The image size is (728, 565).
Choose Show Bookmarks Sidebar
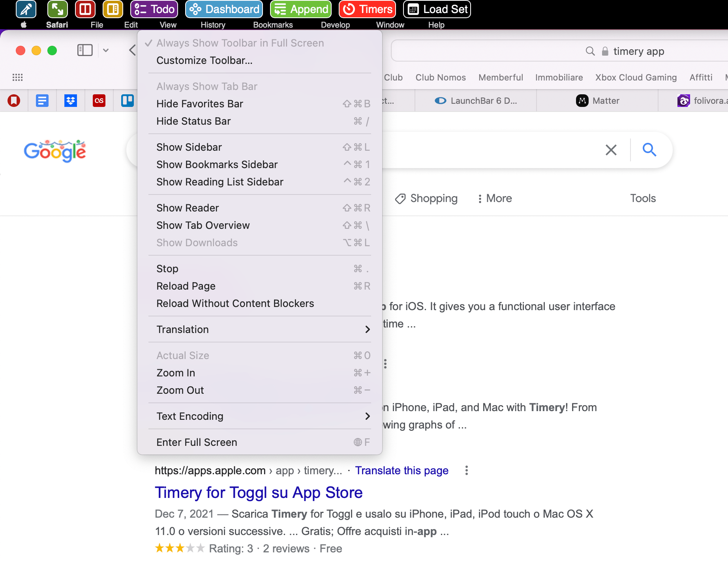(260, 165)
